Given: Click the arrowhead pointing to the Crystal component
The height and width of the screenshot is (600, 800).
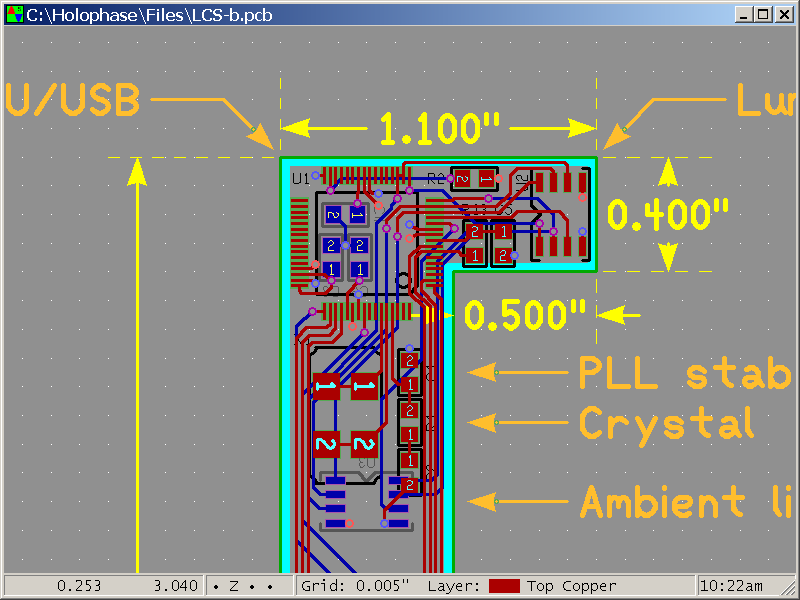Looking at the screenshot, I should 480,424.
